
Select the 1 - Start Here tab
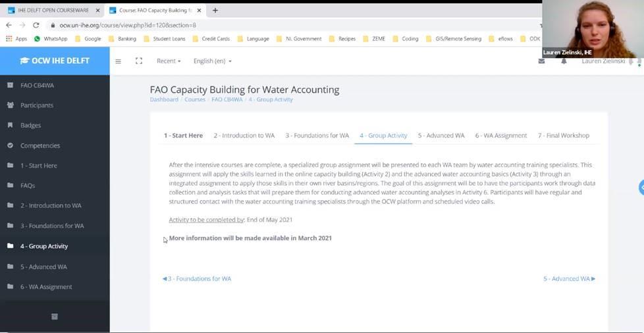[x=183, y=136]
